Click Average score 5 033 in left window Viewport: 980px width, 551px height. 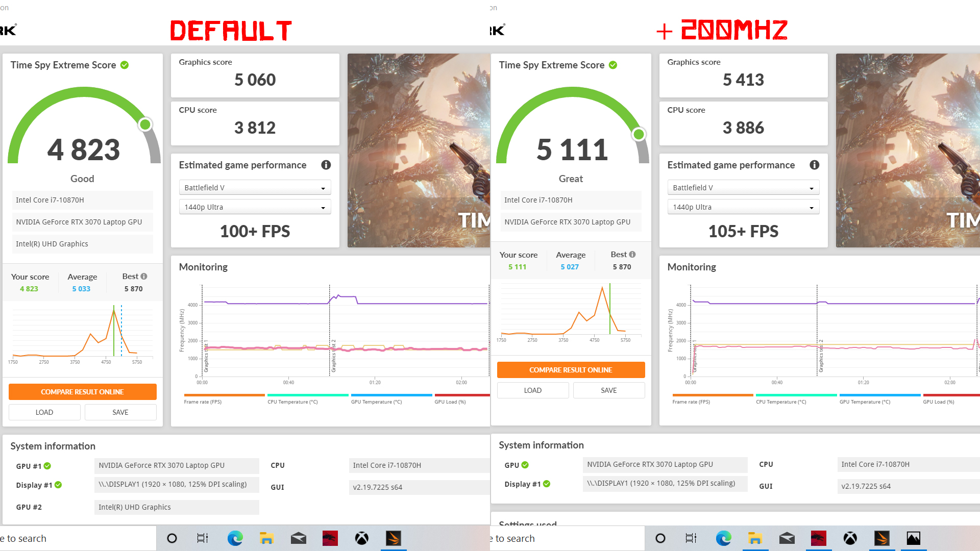point(81,289)
